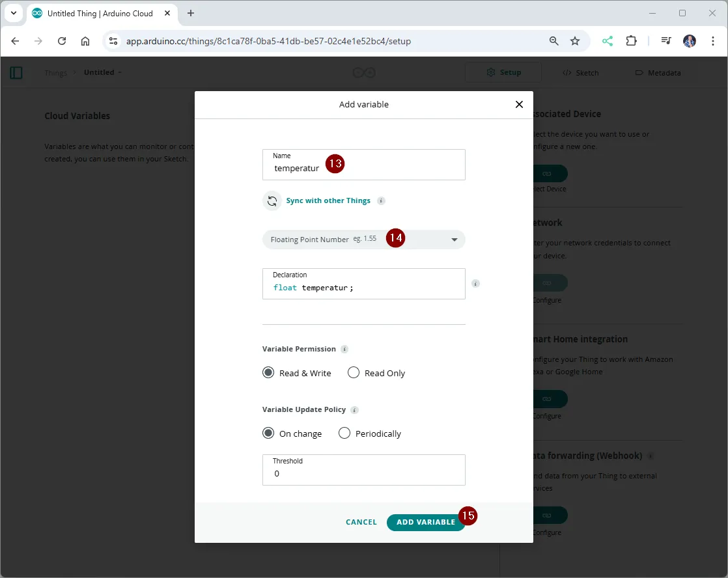Viewport: 728px width, 578px height.
Task: Close the Add variable dialog with X
Action: pyautogui.click(x=519, y=104)
